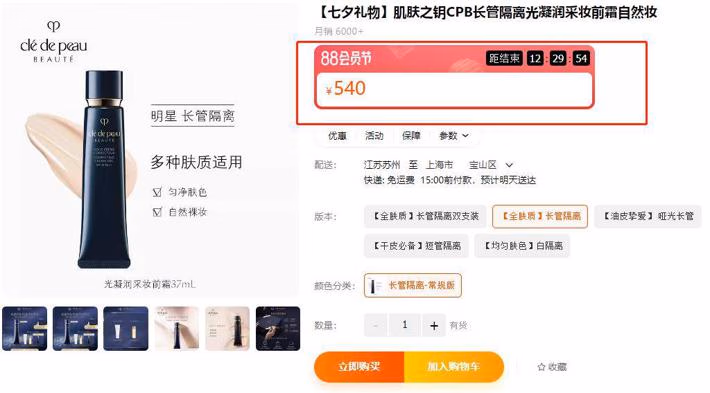Click the 加入购物车 button
The width and height of the screenshot is (710, 393).
[x=454, y=366]
